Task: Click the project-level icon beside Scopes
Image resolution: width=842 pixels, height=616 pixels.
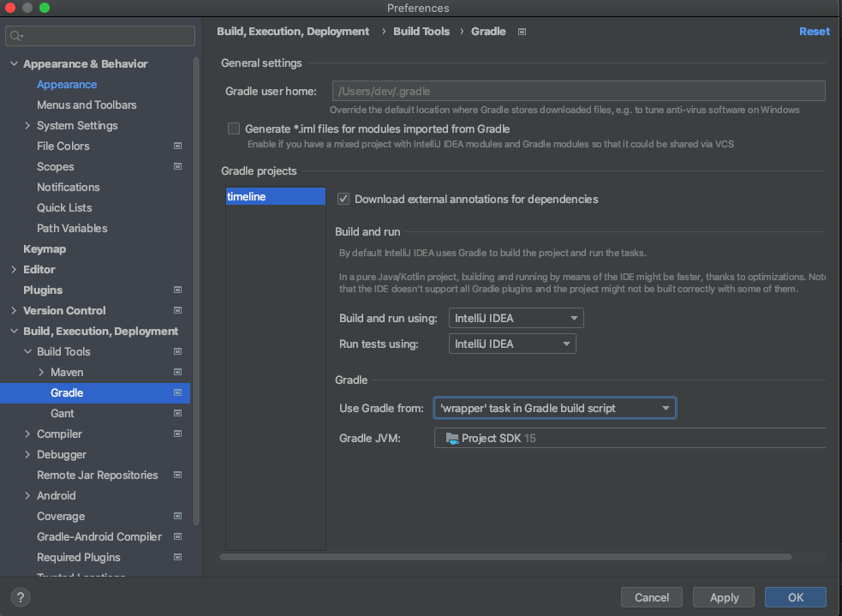Action: (x=177, y=166)
